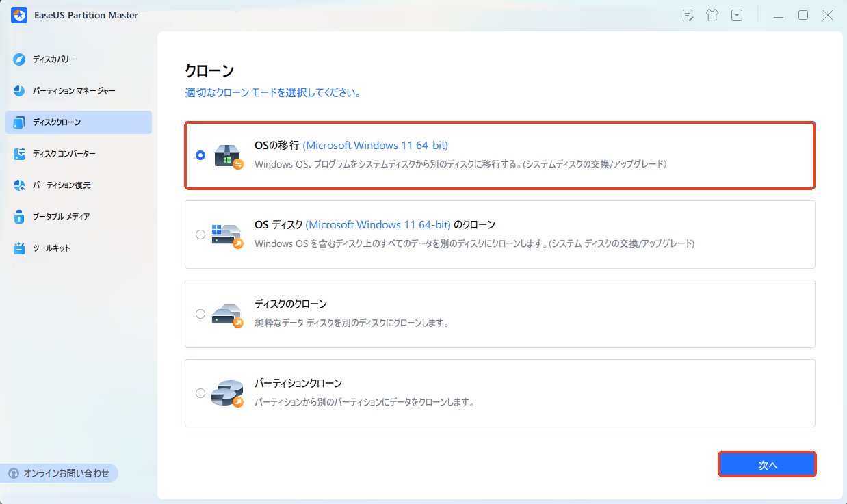Screen dimensions: 847x504
Task: Select the ディスクのクローン radio button
Action: point(200,314)
